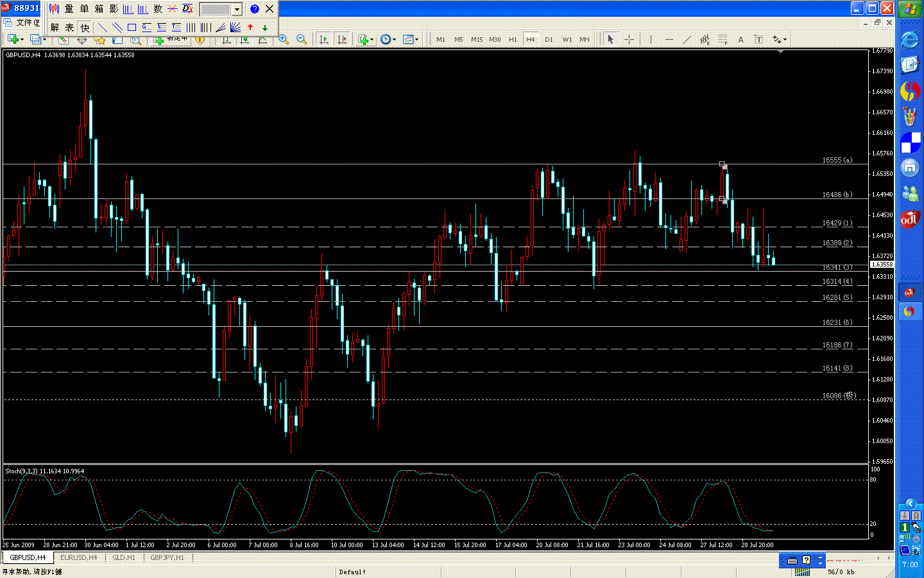Open Internet Explorer from the side taskbar
This screenshot has height=578, width=924.
pos(910,40)
